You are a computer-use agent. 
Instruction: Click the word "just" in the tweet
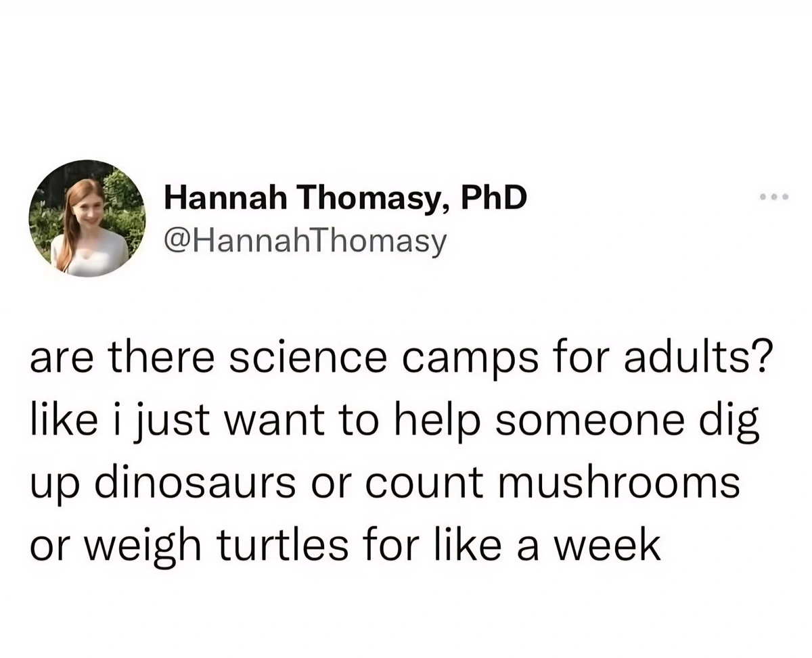pos(205,421)
